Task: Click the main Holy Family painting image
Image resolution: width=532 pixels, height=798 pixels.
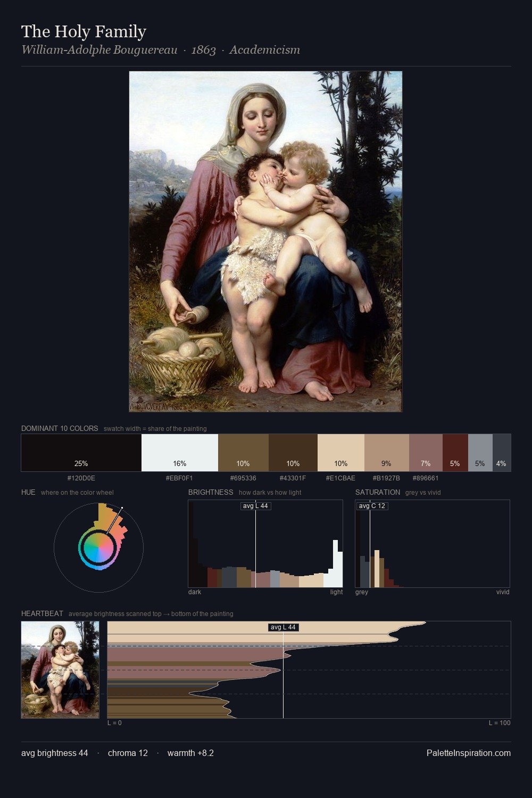Action: point(265,242)
